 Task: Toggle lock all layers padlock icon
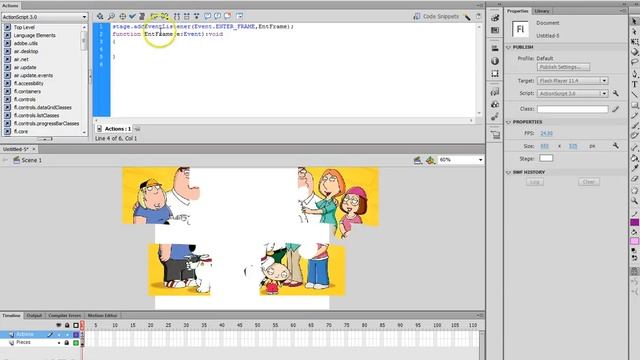click(67, 325)
